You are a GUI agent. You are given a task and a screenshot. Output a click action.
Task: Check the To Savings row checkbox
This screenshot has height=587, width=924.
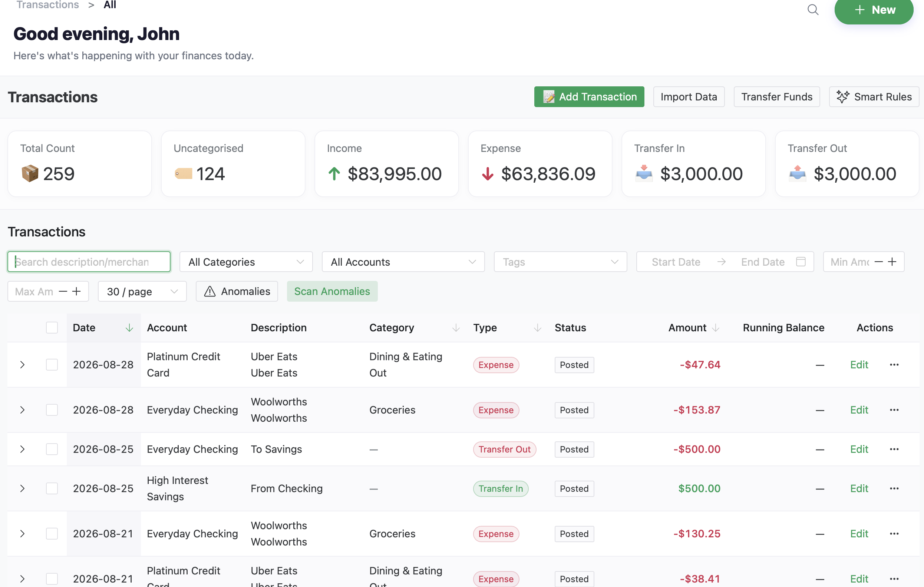pos(52,449)
